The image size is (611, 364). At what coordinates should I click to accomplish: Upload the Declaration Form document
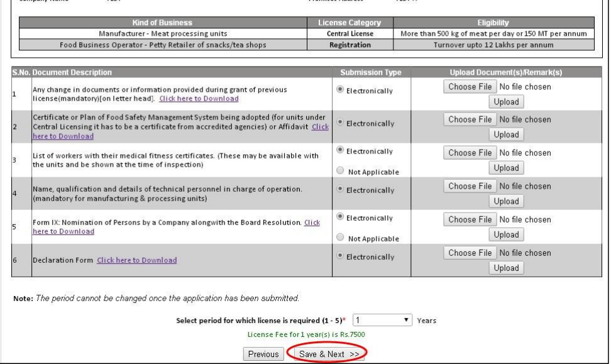point(506,268)
